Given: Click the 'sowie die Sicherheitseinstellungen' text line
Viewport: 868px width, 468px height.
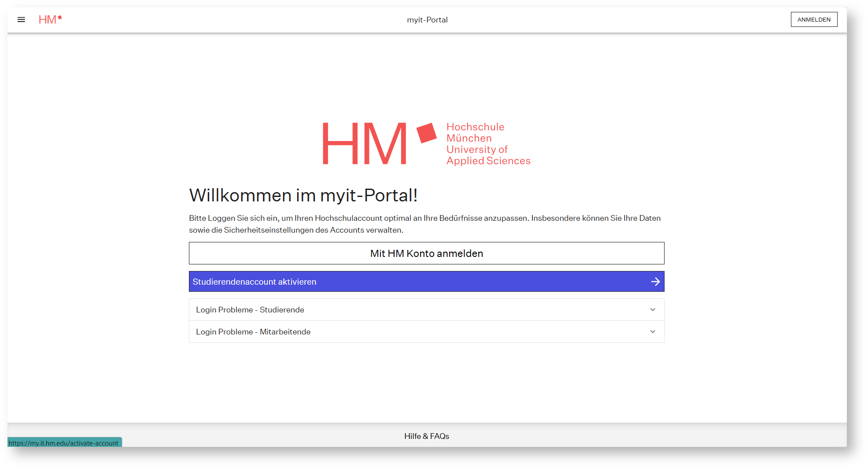Looking at the screenshot, I should [296, 230].
